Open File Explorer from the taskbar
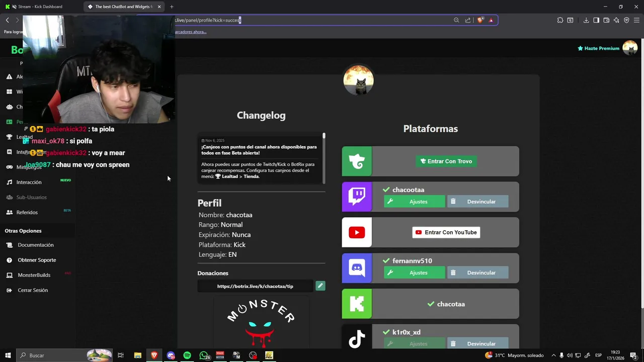This screenshot has width=644, height=362. point(137,355)
